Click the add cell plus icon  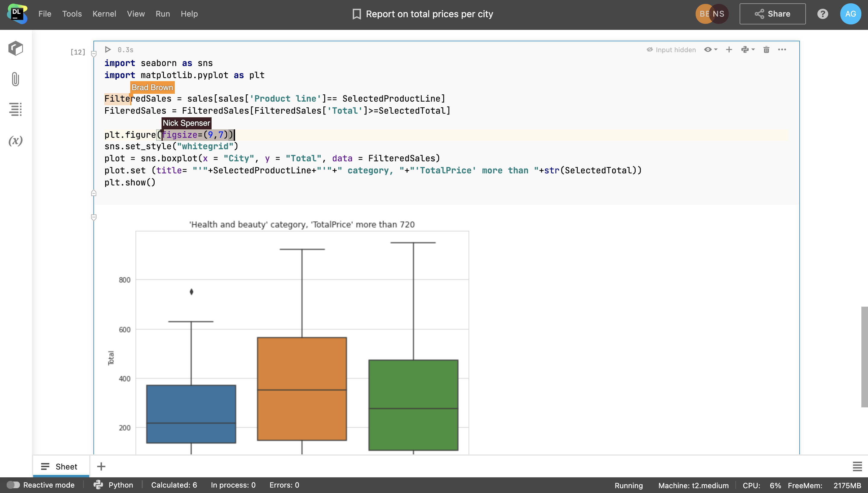[729, 50]
